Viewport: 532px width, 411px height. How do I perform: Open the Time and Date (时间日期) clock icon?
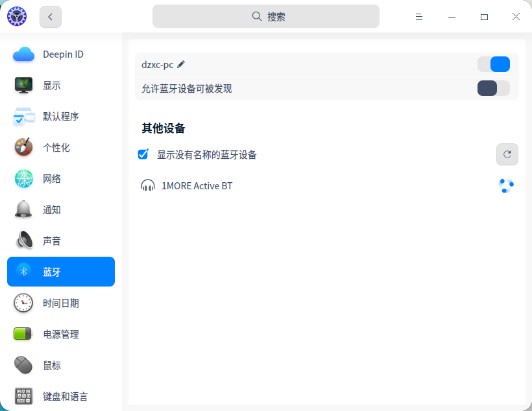pyautogui.click(x=23, y=303)
